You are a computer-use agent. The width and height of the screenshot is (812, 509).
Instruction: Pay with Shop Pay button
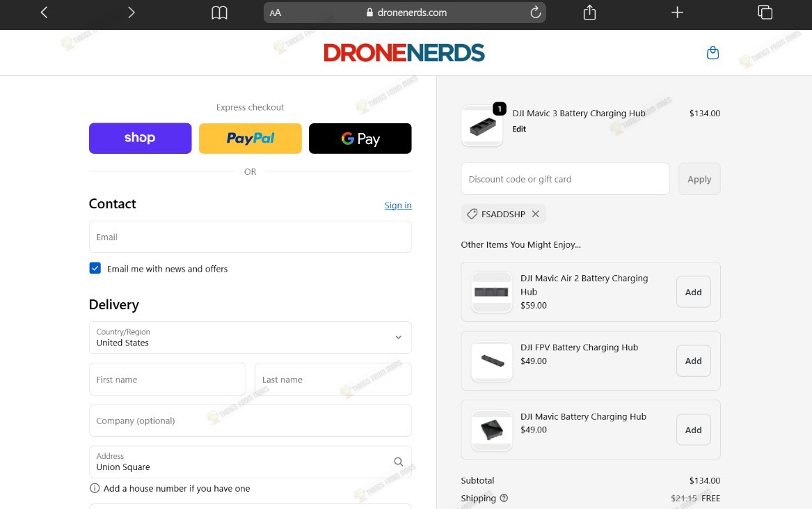point(141,139)
